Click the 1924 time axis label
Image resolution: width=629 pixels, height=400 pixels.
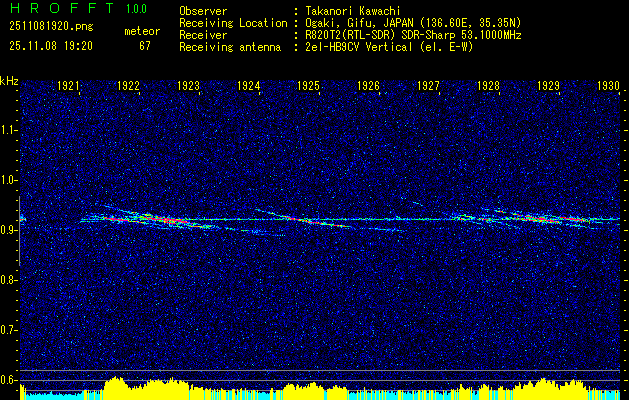(x=248, y=86)
